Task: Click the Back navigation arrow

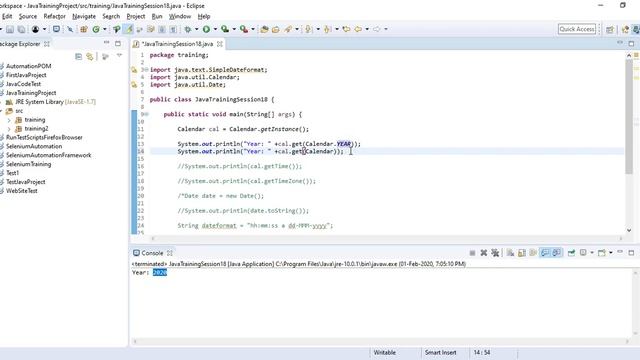Action: pyautogui.click(x=358, y=29)
